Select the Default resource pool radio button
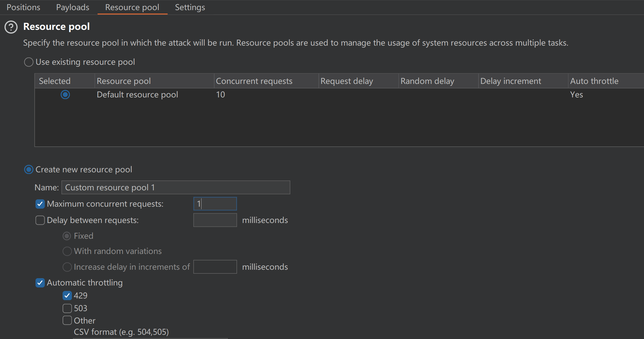The image size is (644, 339). [x=65, y=95]
